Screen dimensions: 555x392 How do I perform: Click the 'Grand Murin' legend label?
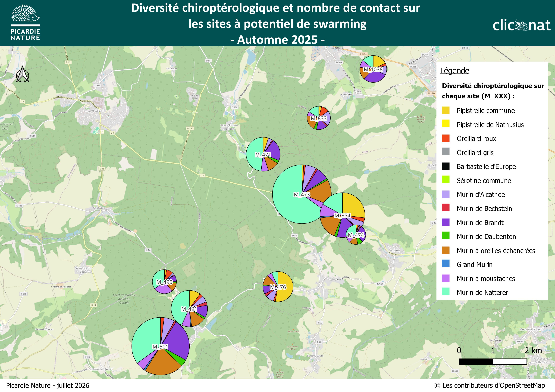point(474,265)
